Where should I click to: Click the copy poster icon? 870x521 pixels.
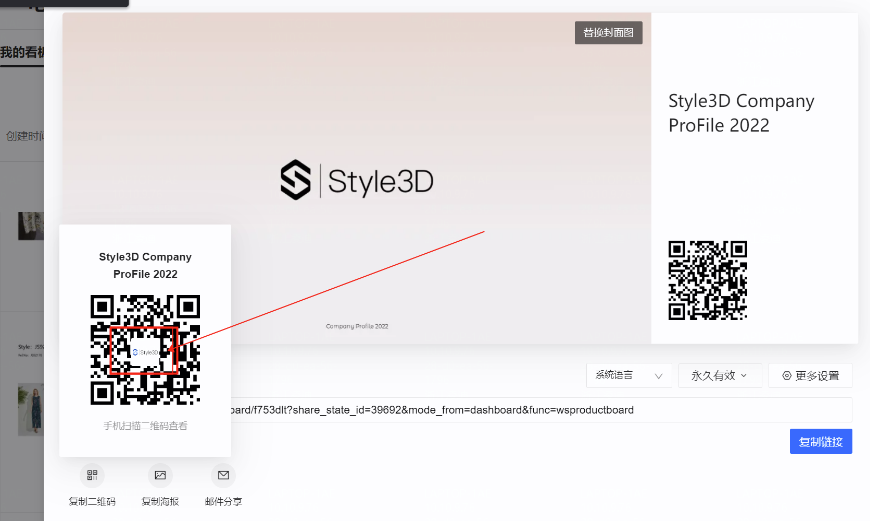pyautogui.click(x=160, y=475)
